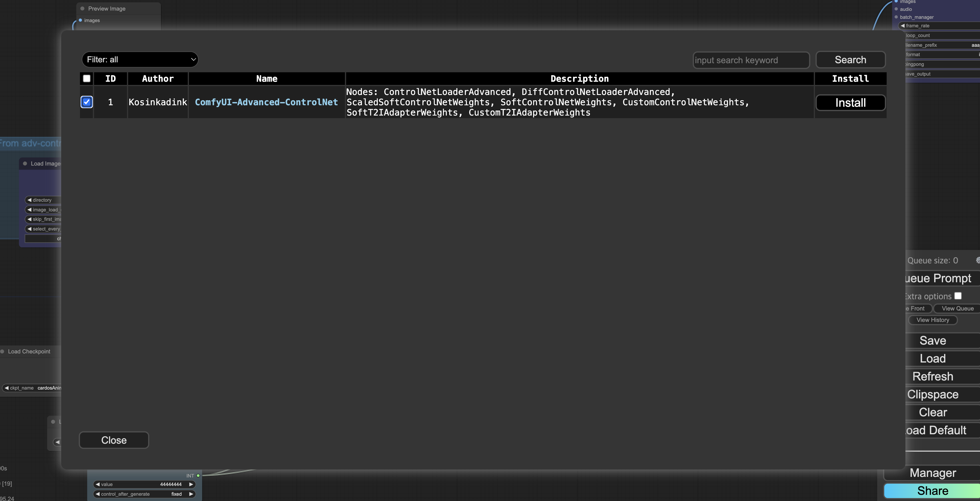980x501 pixels.
Task: Change control_after_generate with the right arrow
Action: 191,494
